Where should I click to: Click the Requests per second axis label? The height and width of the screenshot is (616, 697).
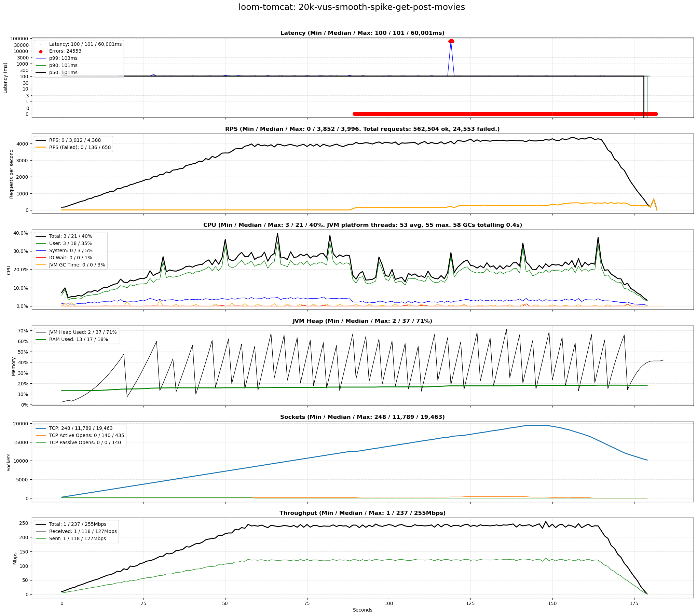(x=12, y=174)
